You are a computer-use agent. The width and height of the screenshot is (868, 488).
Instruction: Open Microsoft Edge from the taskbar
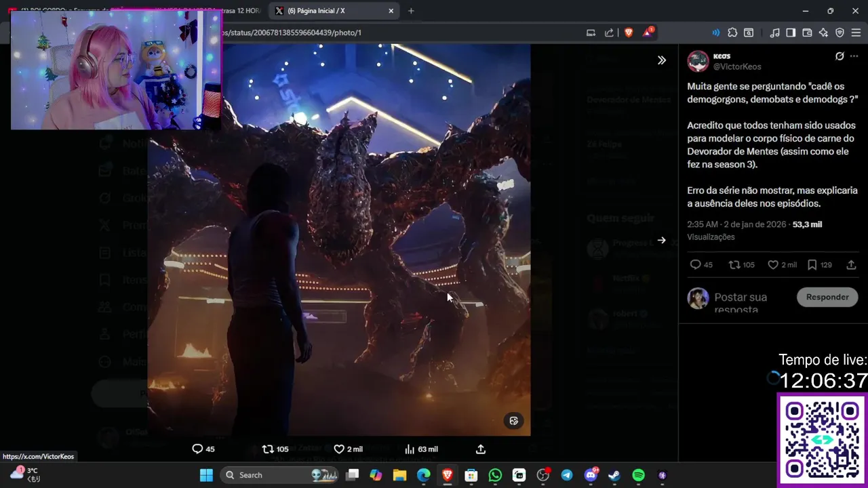(423, 475)
